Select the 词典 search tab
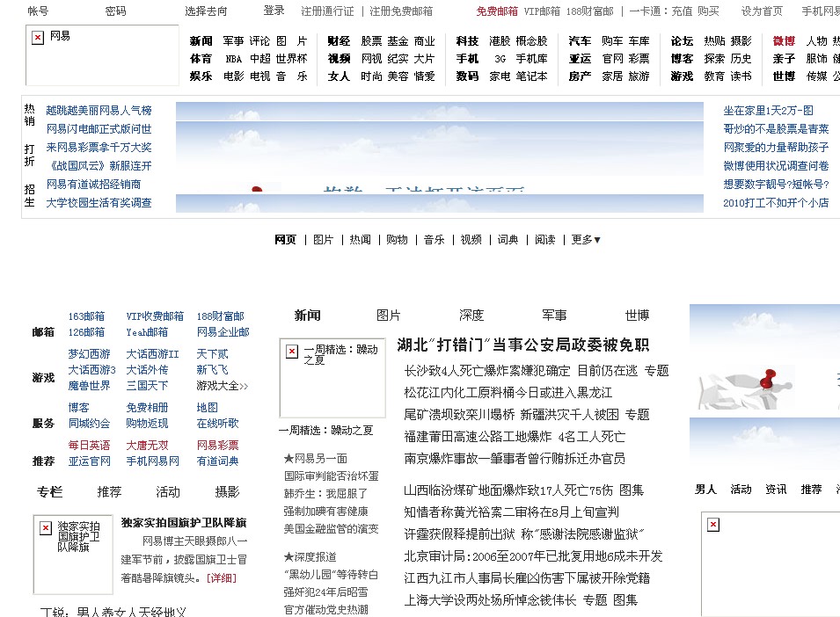 [508, 240]
